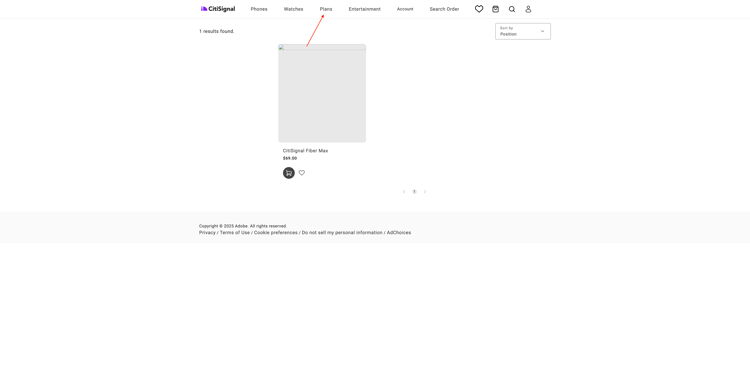The width and height of the screenshot is (750, 385).
Task: Click Do not sell my personal information
Action: [x=342, y=232]
